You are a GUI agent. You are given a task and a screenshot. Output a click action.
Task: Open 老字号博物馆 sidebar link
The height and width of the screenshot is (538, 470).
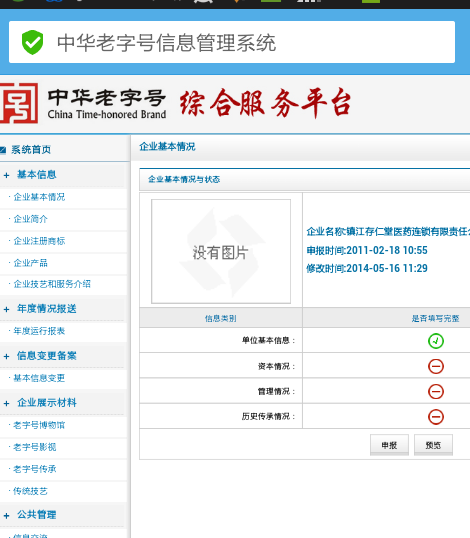point(39,425)
